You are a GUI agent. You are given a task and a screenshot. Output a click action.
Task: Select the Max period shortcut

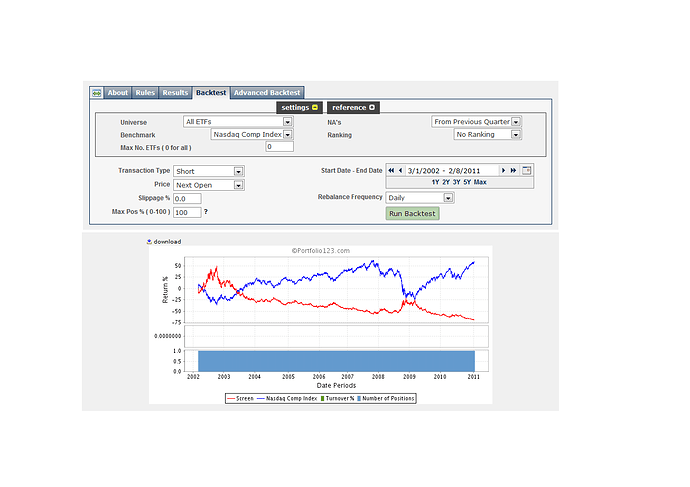coord(480,182)
